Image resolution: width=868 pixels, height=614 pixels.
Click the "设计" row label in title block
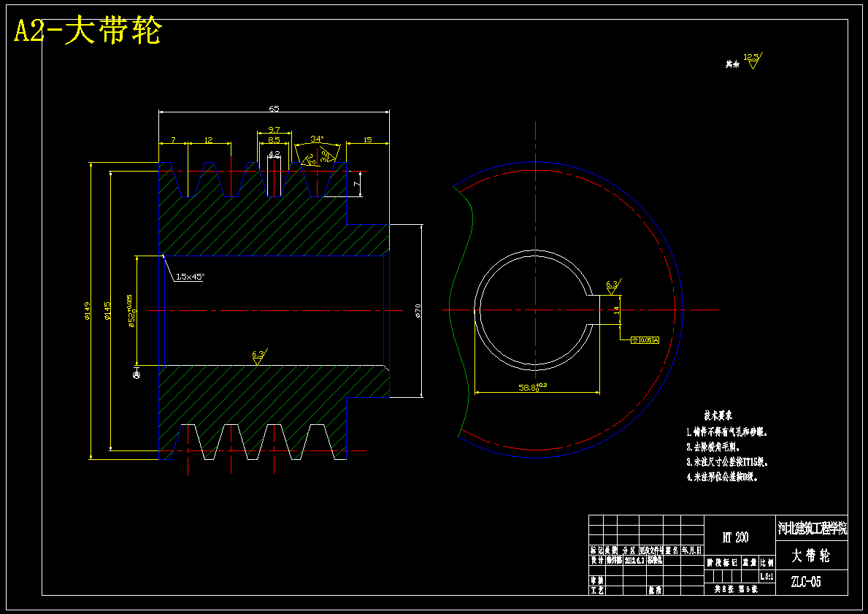point(597,560)
